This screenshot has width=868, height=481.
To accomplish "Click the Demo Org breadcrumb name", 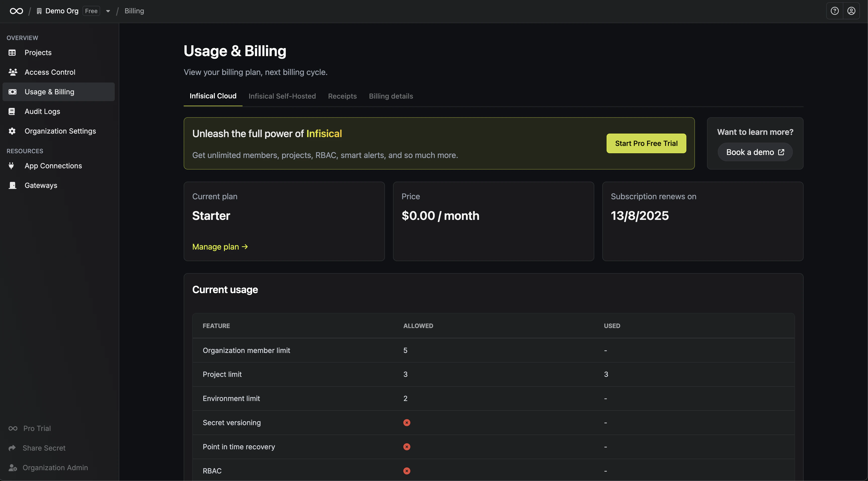I will [62, 11].
